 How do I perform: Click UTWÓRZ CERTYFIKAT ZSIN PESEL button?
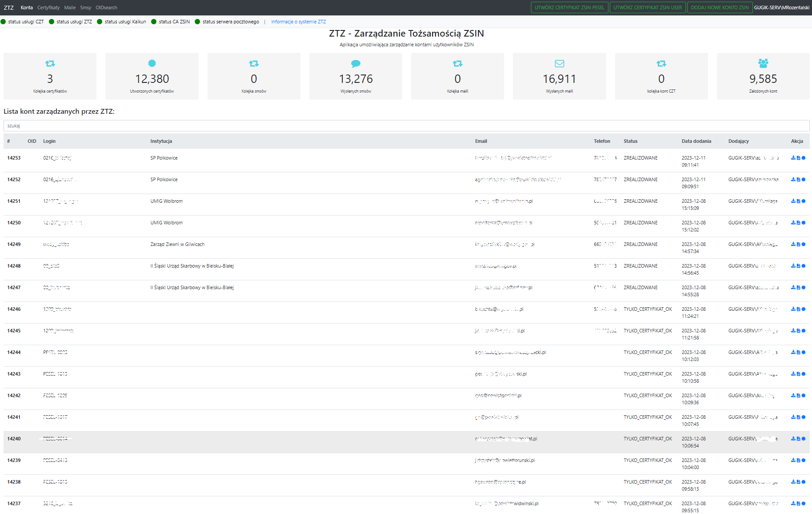click(x=569, y=7)
